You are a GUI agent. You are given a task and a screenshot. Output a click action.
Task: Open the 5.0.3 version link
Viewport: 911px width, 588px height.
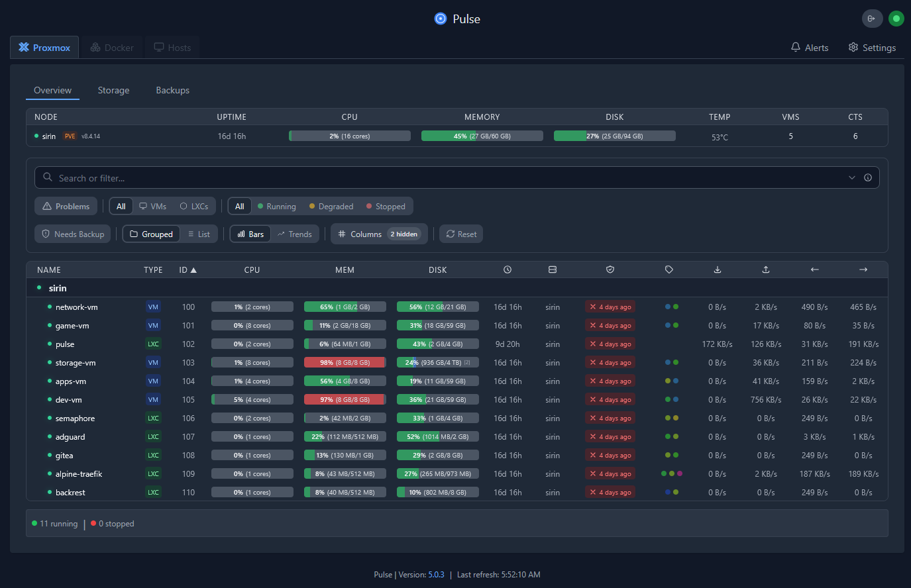(x=436, y=574)
